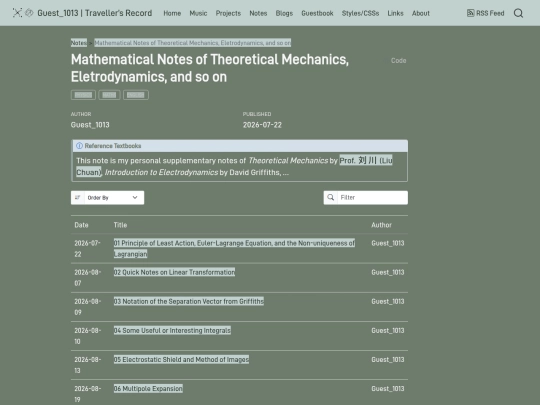Click Guest_1013 author in Multipole Expansion row
The width and height of the screenshot is (540, 405).
(x=388, y=388)
